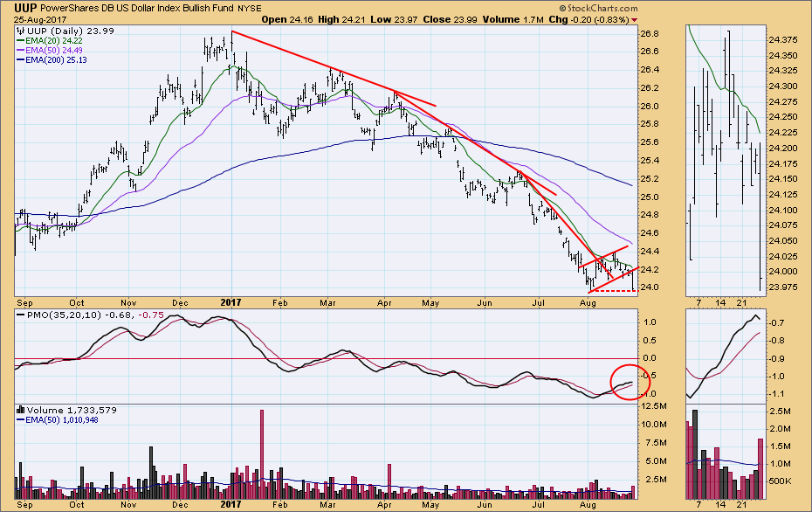
Task: Click the UUP ticker symbol title
Action: [x=24, y=8]
